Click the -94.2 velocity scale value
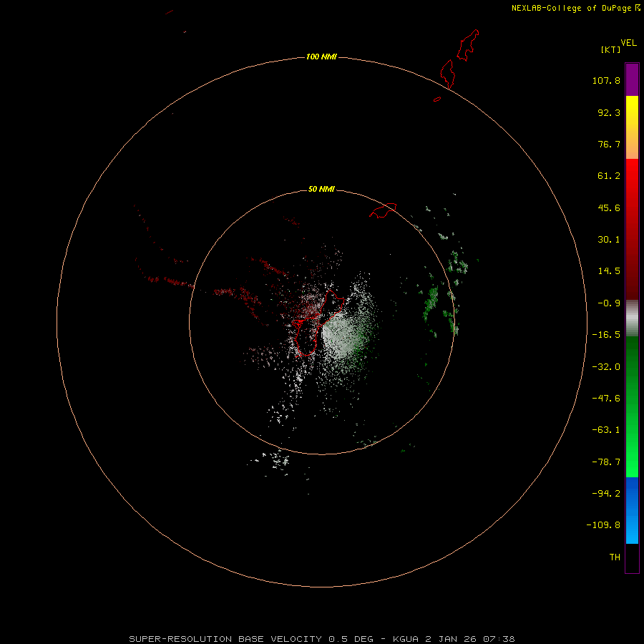This screenshot has width=644, height=644. coord(606,494)
